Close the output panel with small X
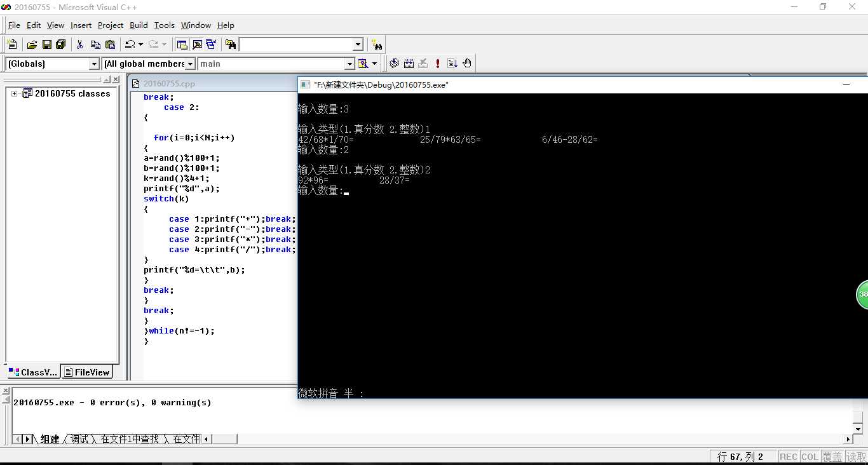The height and width of the screenshot is (465, 868). (6, 391)
